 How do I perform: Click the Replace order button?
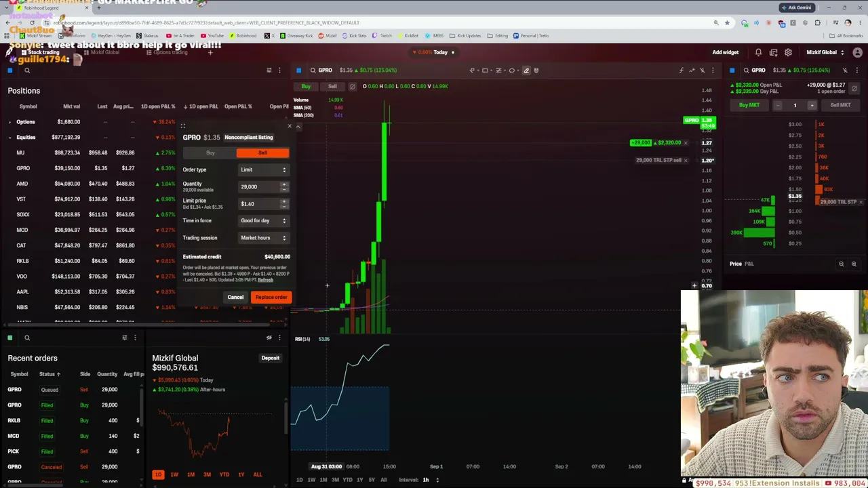271,298
